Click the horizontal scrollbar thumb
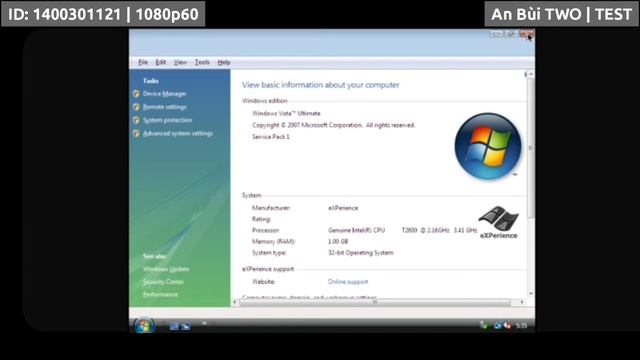Image resolution: width=640 pixels, height=360 pixels. pyautogui.click(x=375, y=302)
